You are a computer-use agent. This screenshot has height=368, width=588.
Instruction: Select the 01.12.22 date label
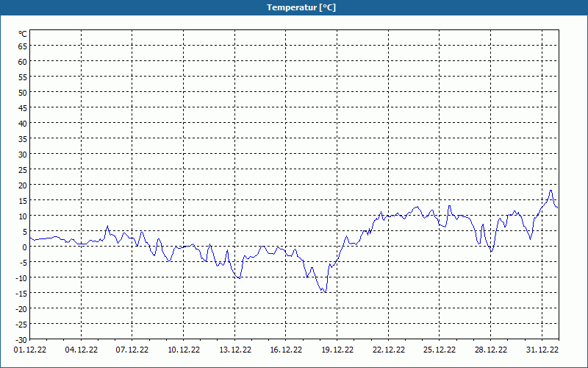click(x=30, y=350)
